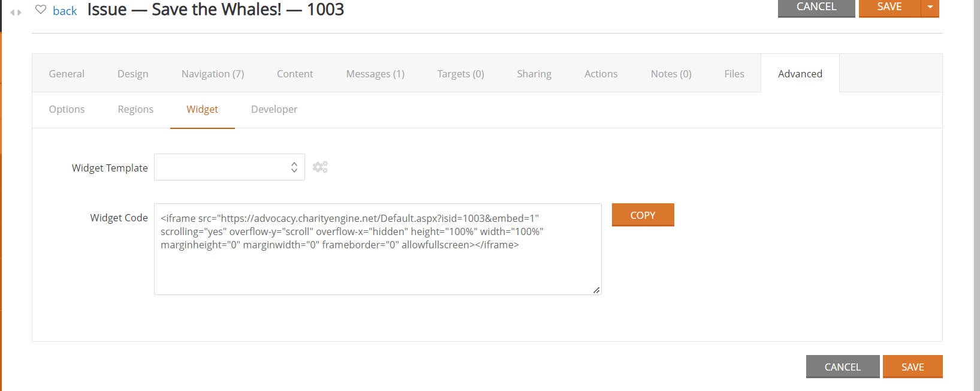This screenshot has width=980, height=391.
Task: Click the back link
Action: [65, 11]
